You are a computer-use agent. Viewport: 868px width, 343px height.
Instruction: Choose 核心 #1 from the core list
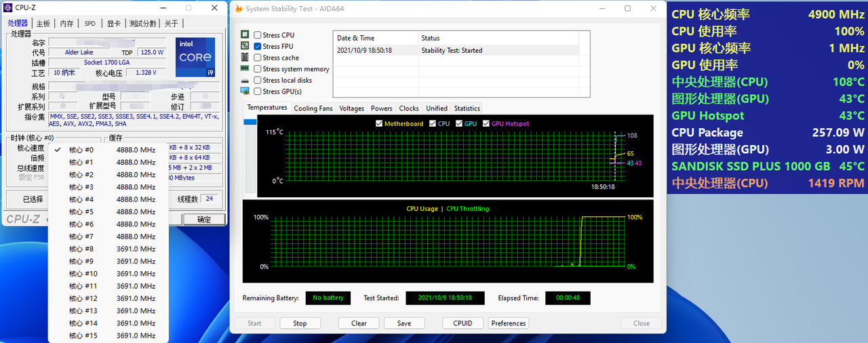[108, 162]
